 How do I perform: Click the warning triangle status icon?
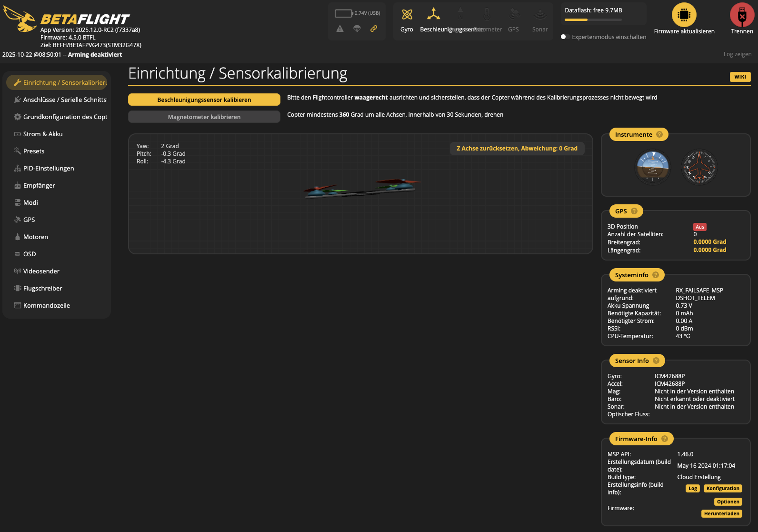pos(340,29)
